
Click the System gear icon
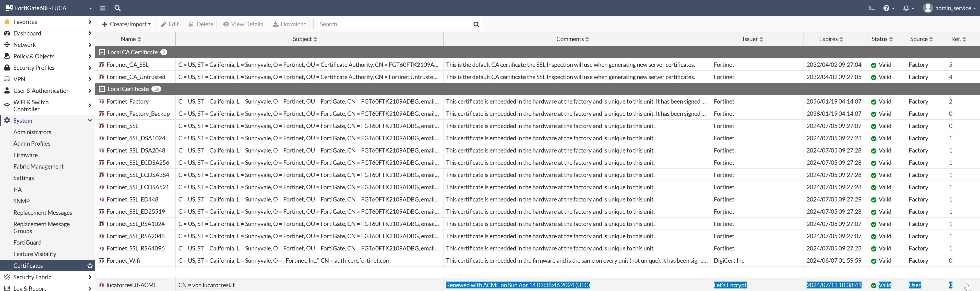tap(7, 120)
